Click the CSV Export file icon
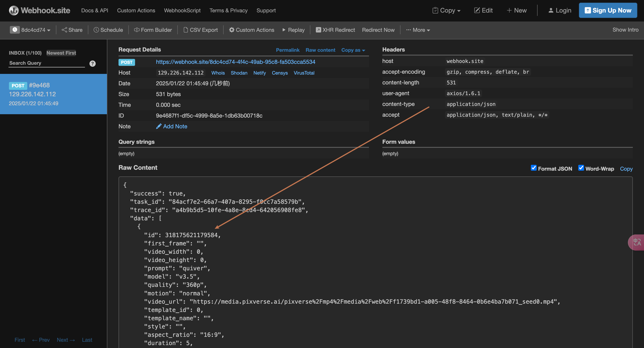This screenshot has height=348, width=644. pyautogui.click(x=186, y=30)
